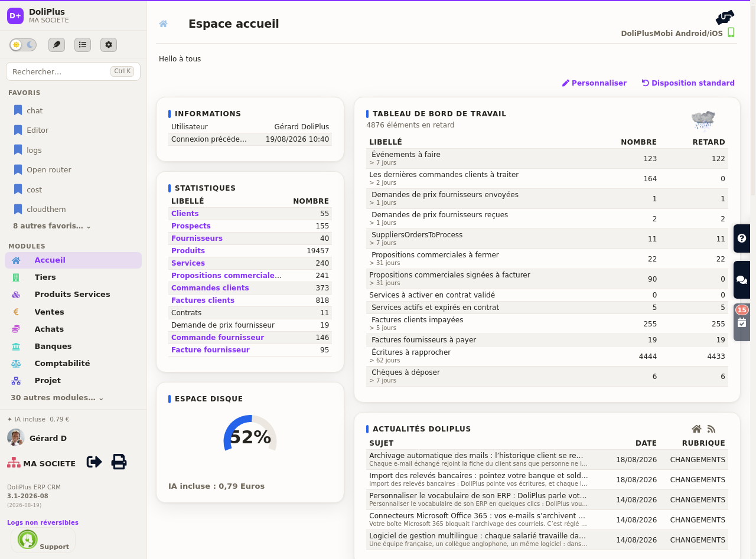Open Commande fournisseur statistics link

pyautogui.click(x=217, y=338)
